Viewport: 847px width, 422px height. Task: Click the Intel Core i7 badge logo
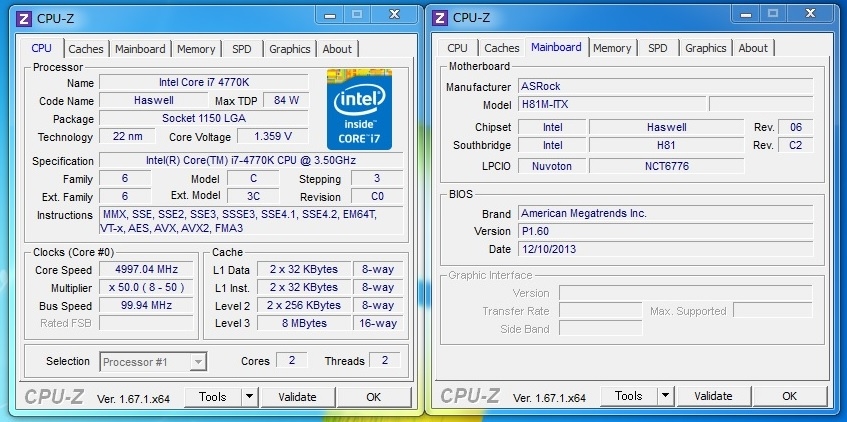click(359, 109)
